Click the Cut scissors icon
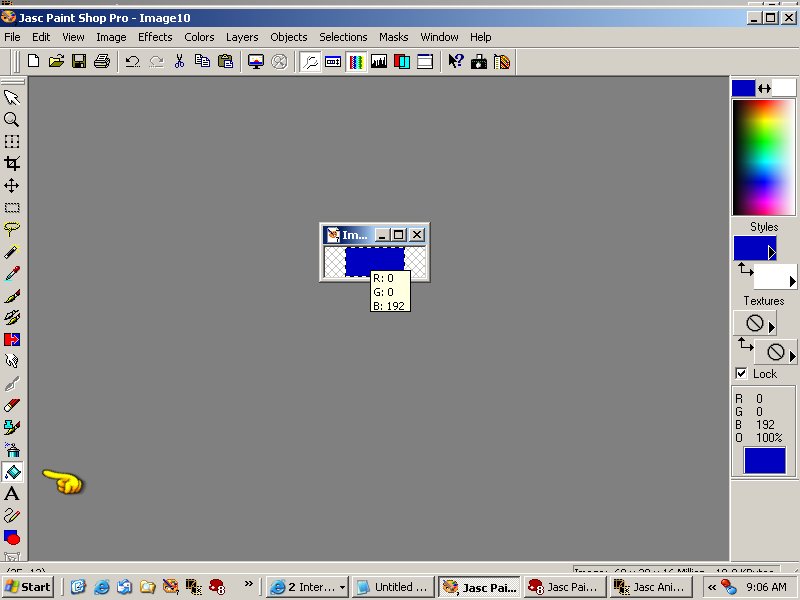800x600 pixels. click(x=180, y=61)
